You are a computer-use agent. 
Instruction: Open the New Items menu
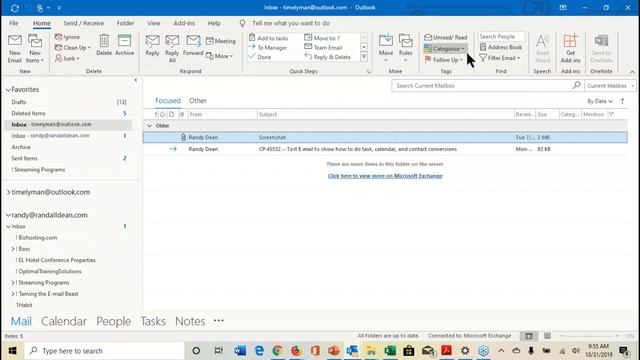pyautogui.click(x=35, y=49)
